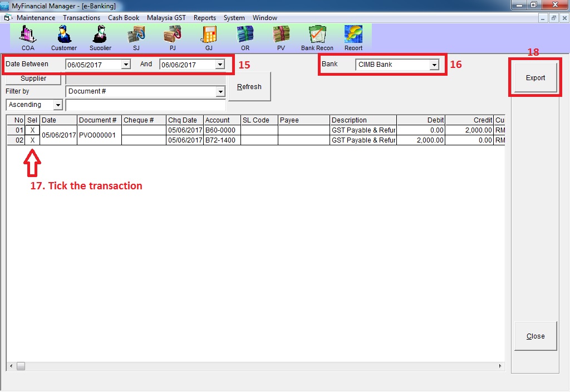Toggle Sel checkbox for row 02
This screenshot has width=570, height=392.
(x=32, y=140)
